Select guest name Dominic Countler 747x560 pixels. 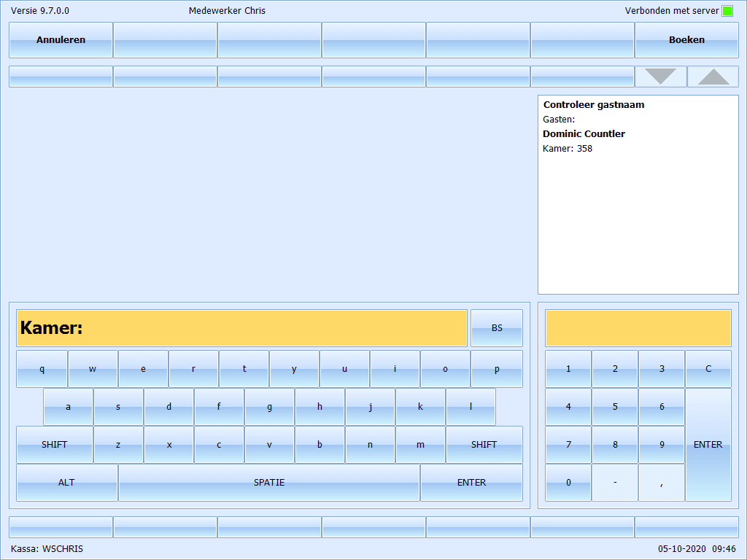point(584,134)
